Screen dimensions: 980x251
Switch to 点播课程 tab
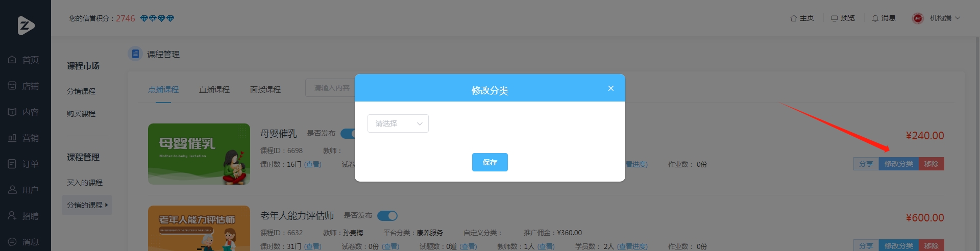[163, 89]
